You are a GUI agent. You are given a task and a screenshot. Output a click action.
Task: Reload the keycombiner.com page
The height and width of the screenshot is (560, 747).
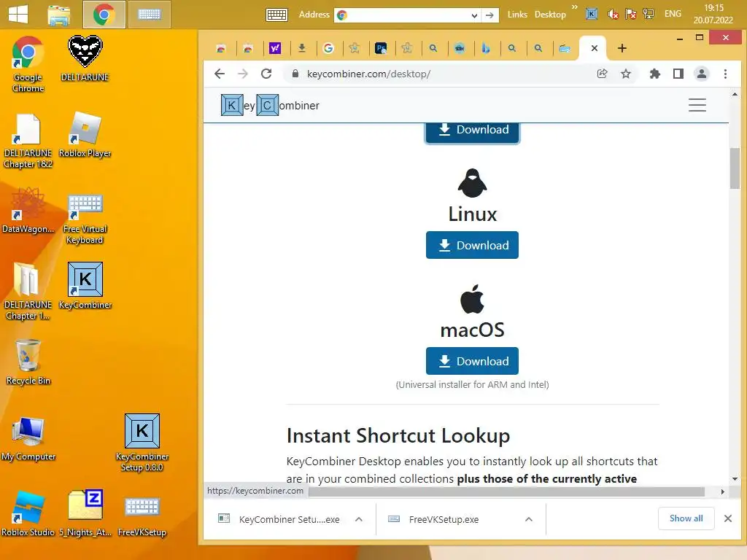pyautogui.click(x=266, y=74)
